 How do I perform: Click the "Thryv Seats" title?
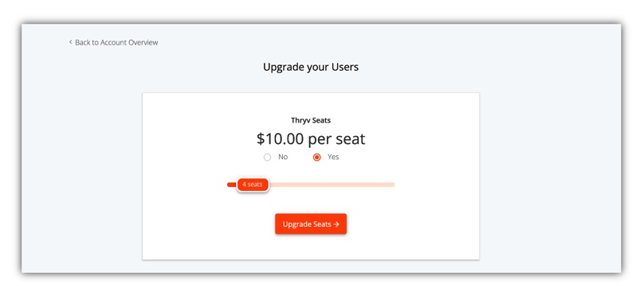(311, 120)
